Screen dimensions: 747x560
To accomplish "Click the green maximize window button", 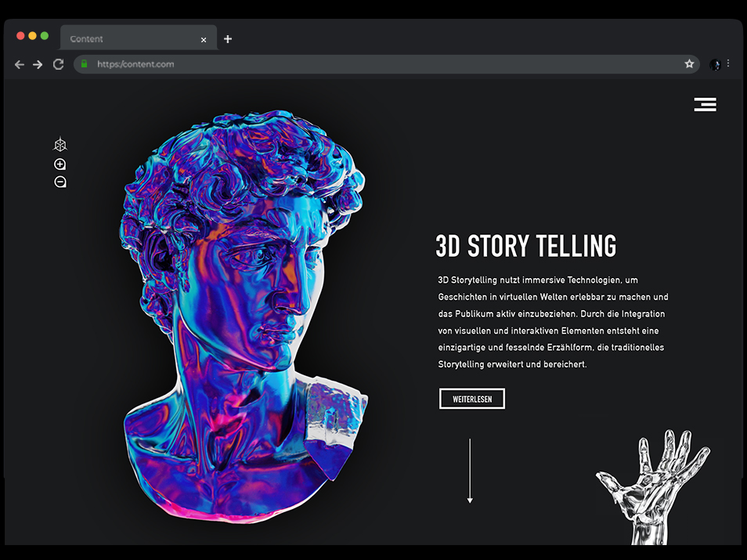I will click(45, 36).
